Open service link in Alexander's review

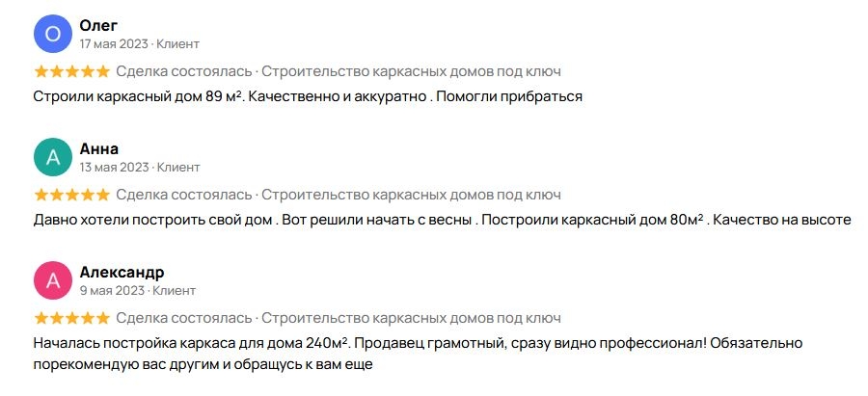coord(411,318)
